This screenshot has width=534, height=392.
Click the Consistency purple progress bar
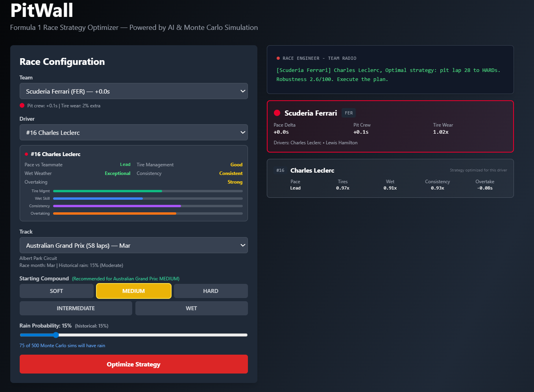click(x=117, y=206)
